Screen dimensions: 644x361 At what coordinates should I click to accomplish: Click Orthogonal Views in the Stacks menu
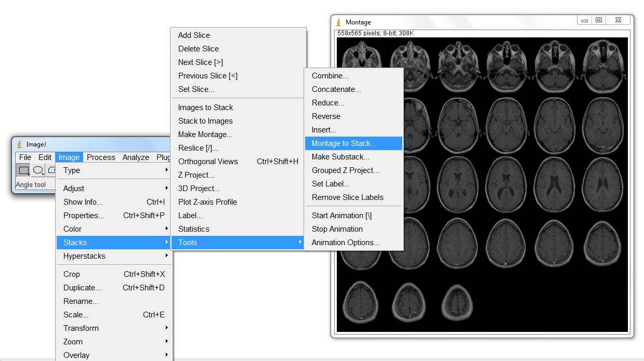tap(208, 161)
